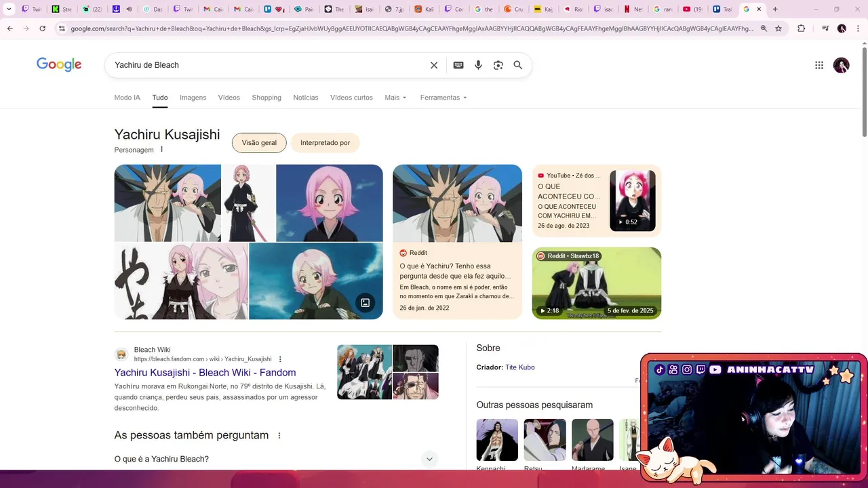Open Yachiru close-up image with blue sky
Screen dimensions: 868x488
click(x=330, y=203)
